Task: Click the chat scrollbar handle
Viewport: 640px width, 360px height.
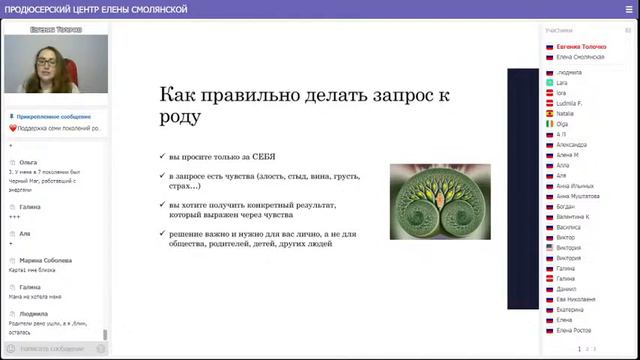Action: pos(105,335)
